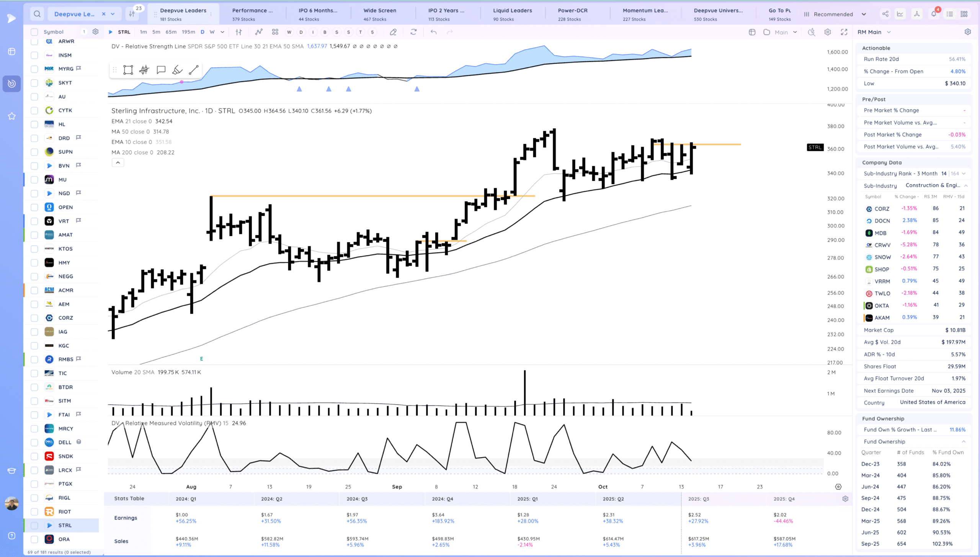Open CRWV in sub-industry list

(882, 245)
